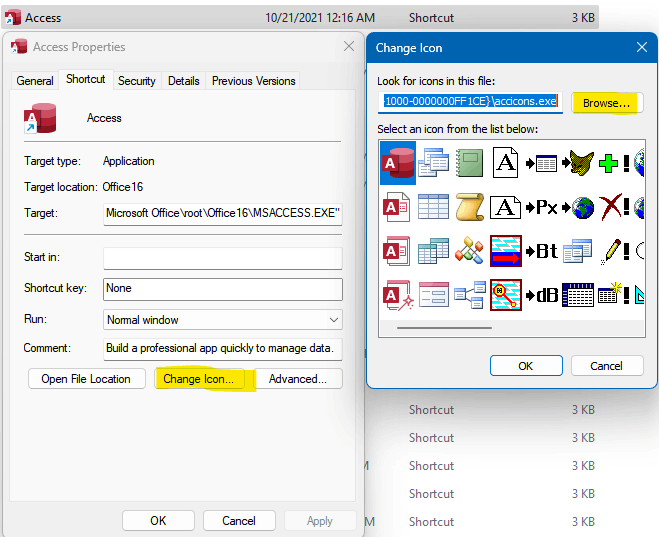Pick the teal overlapping tables icon
Viewport: 659px width, 537px height.
pyautogui.click(x=433, y=251)
